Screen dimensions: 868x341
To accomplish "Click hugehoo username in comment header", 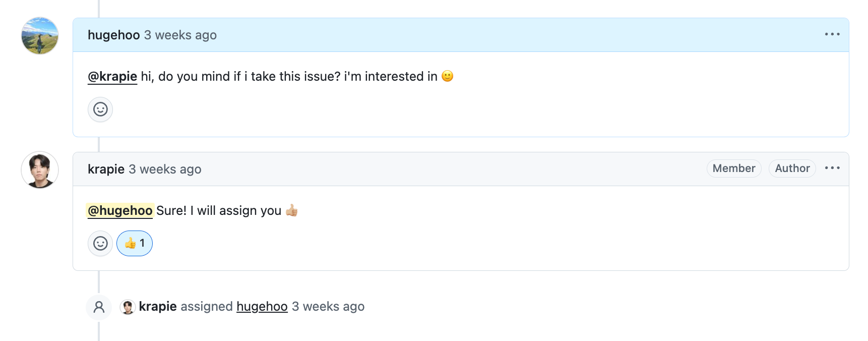I will tap(113, 35).
